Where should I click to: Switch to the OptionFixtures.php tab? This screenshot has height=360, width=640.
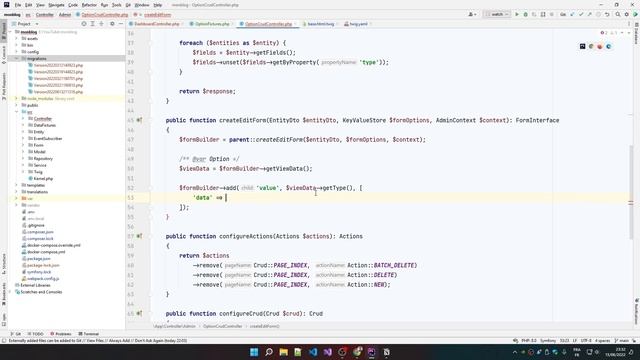(212, 24)
